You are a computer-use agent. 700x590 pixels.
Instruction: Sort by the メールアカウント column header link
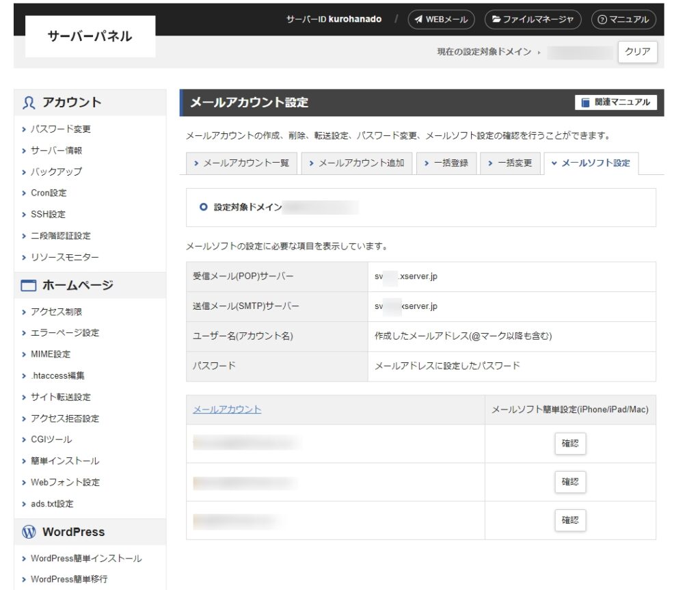pos(227,410)
